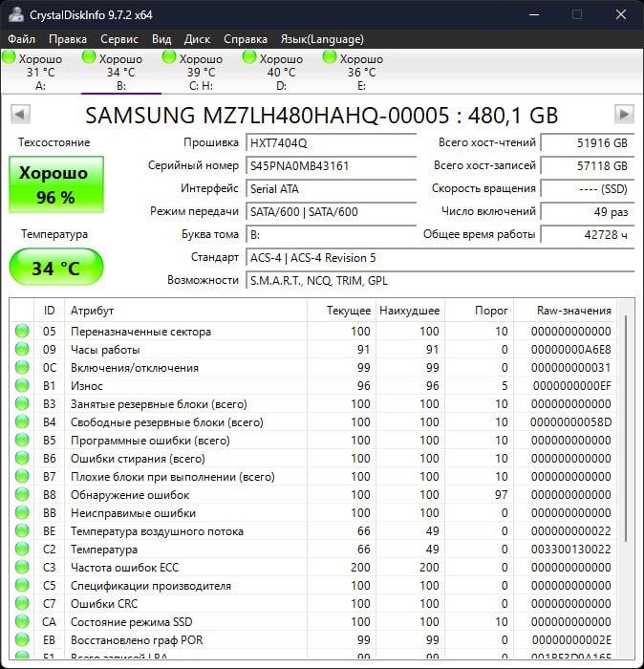Open the Диск menu
Image resolution: width=644 pixels, height=669 pixels.
click(x=197, y=39)
